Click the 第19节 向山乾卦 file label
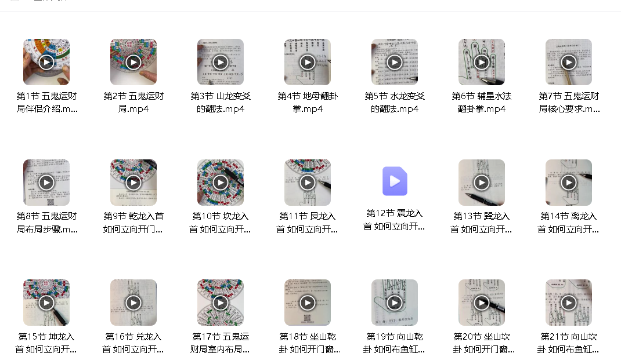The image size is (621, 364). pyautogui.click(x=395, y=343)
